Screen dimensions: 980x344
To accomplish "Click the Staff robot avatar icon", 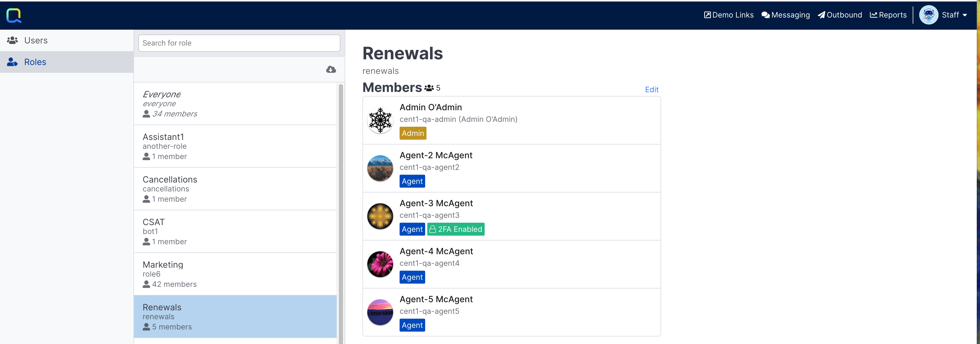I will (928, 15).
